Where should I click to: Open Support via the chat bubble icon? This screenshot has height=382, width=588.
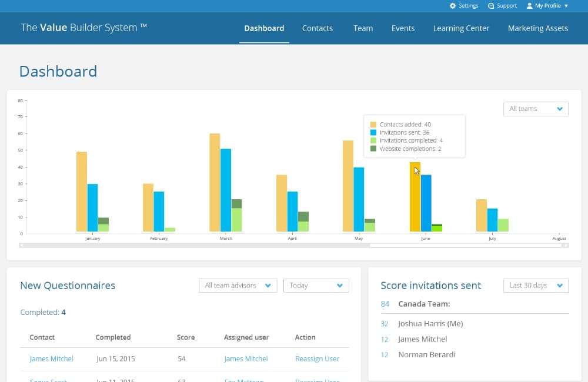(x=491, y=6)
